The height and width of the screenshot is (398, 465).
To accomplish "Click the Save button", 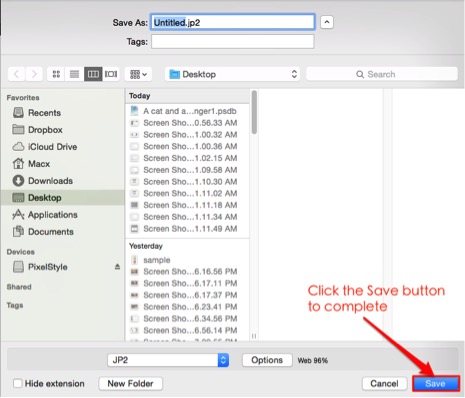I will (436, 384).
